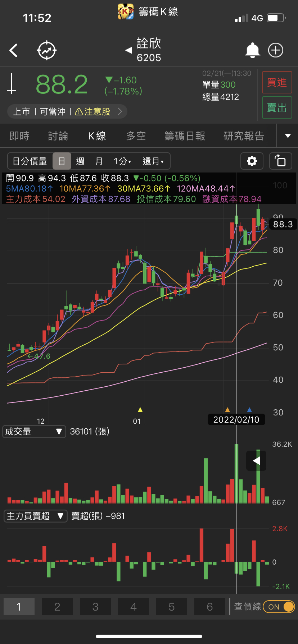Switch to the 週 weekly period

(x=80, y=161)
